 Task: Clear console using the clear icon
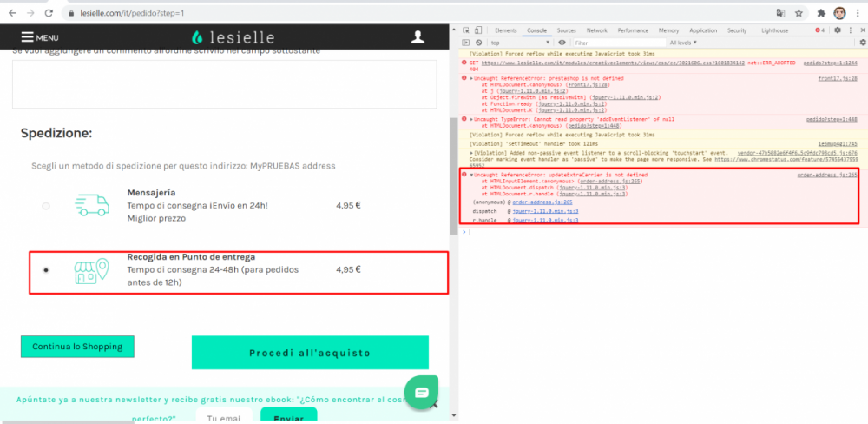coord(480,42)
